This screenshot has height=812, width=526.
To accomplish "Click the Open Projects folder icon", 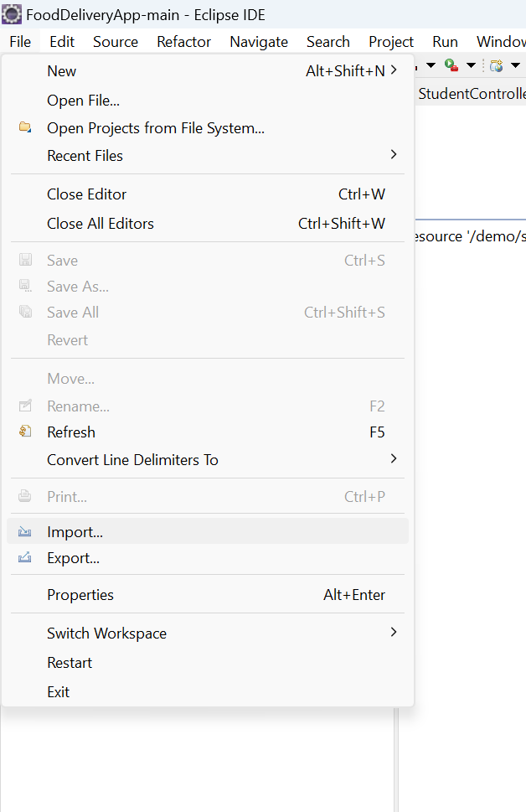I will pyautogui.click(x=25, y=127).
